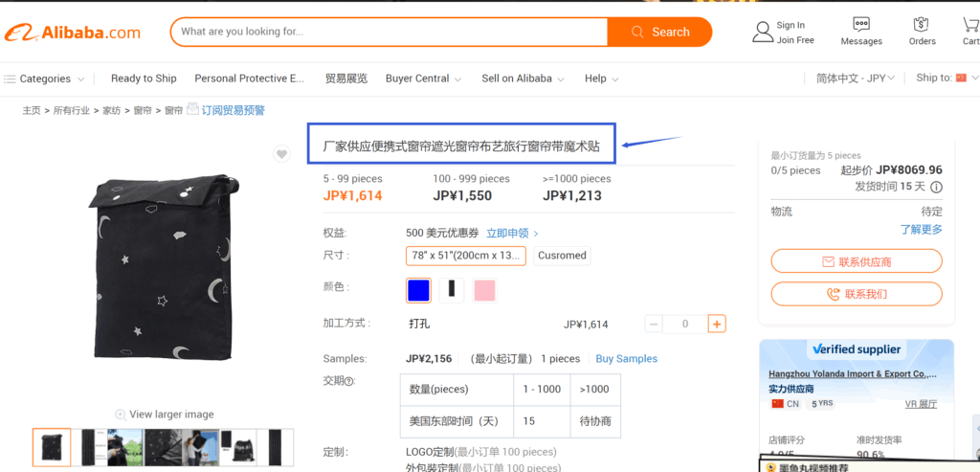Viewport: 980px width, 472px height.
Task: Expand the Categories dropdown
Action: point(44,79)
